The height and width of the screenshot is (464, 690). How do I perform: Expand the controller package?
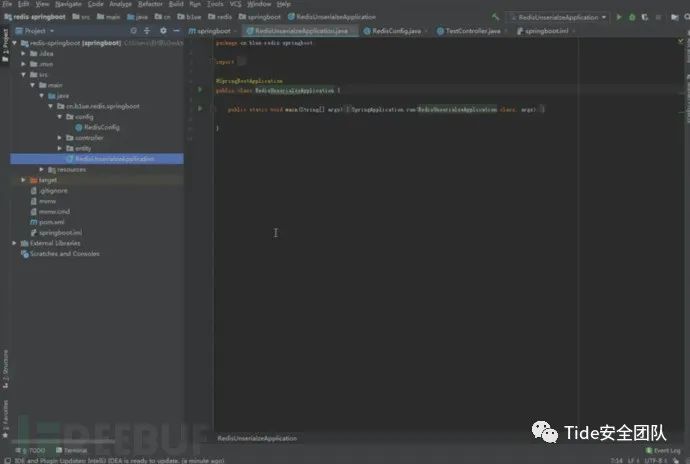coord(60,138)
